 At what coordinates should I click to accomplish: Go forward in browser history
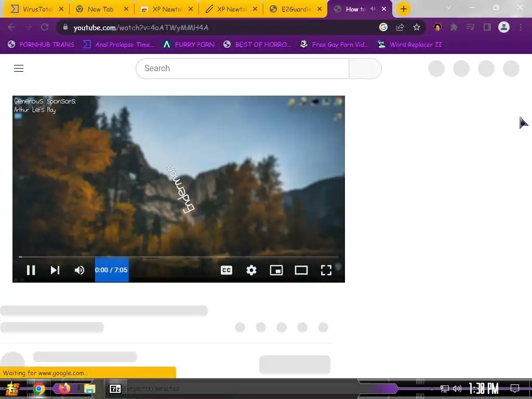point(28,28)
